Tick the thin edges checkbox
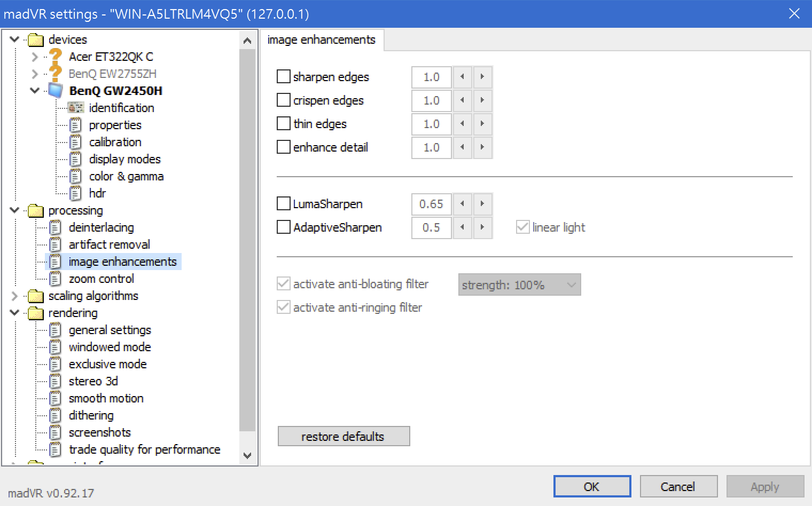 click(284, 123)
